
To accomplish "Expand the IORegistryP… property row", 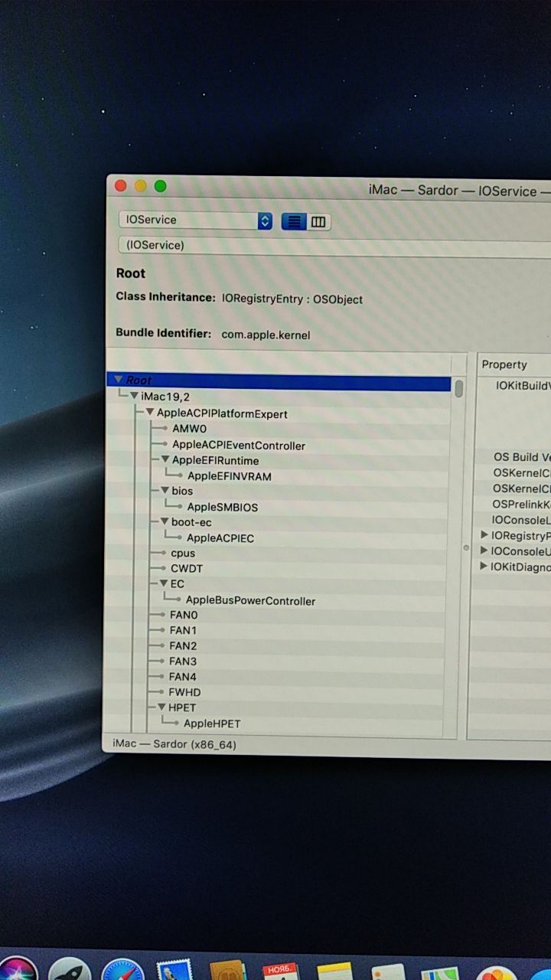I will [x=484, y=535].
